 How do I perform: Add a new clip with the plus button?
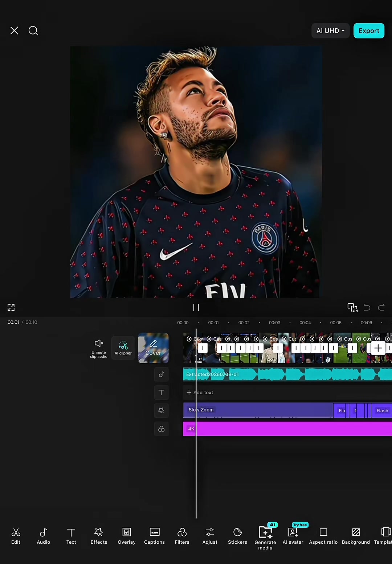[x=378, y=348]
